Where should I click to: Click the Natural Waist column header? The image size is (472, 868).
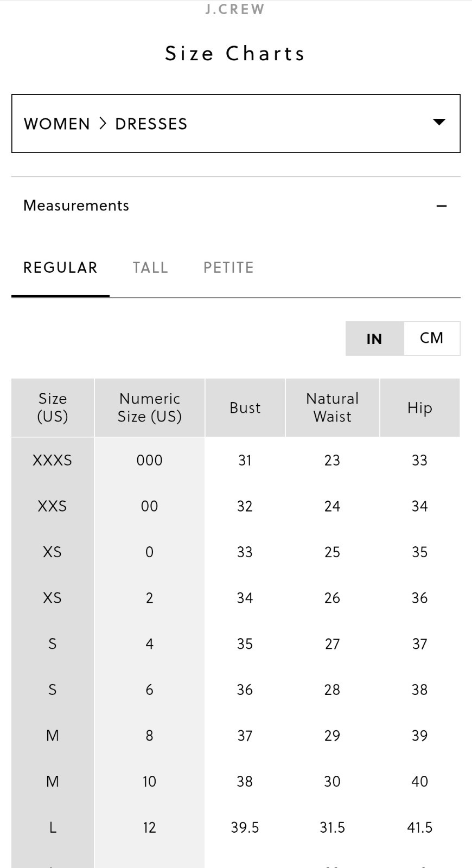click(x=333, y=407)
